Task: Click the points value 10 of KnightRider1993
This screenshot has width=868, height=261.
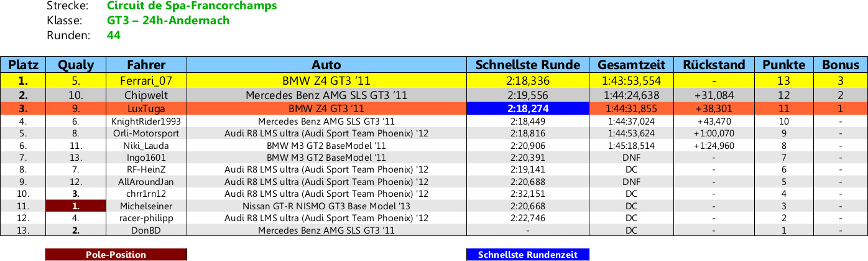Action: pyautogui.click(x=784, y=121)
